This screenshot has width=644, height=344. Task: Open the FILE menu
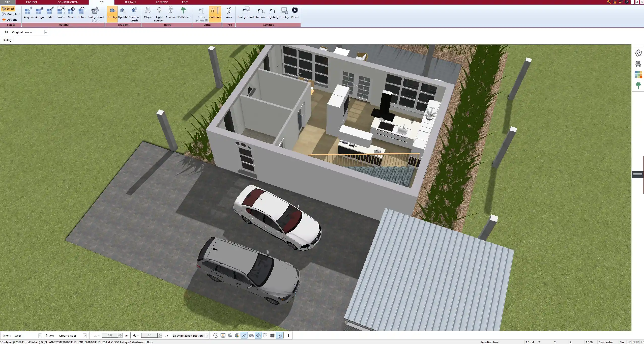7,2
